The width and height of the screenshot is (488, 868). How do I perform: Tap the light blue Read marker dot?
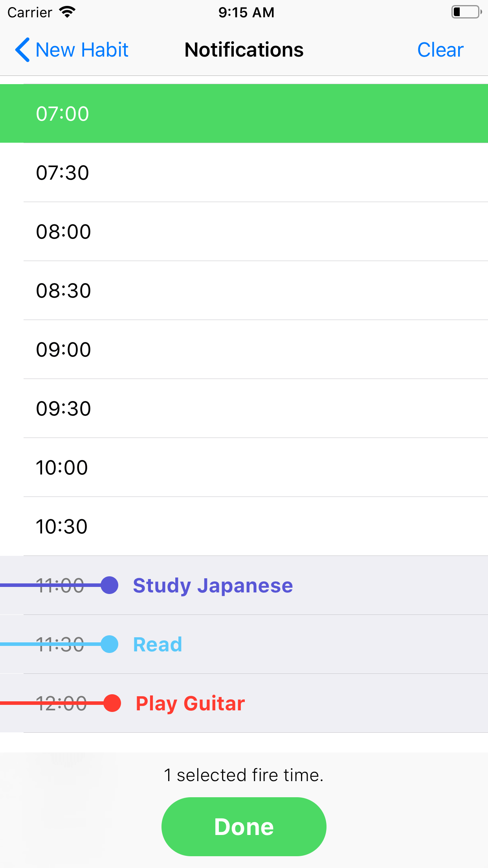(x=109, y=644)
